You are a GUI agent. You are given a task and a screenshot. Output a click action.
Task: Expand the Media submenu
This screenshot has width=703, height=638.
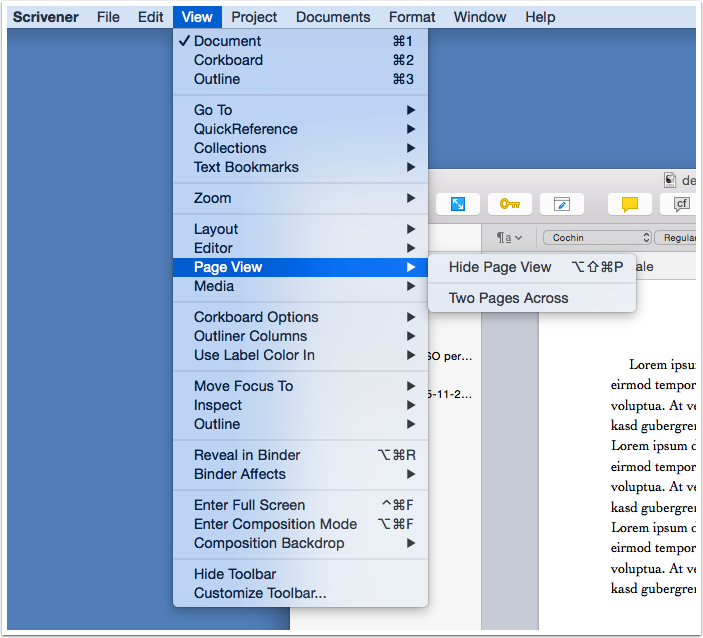pos(300,286)
